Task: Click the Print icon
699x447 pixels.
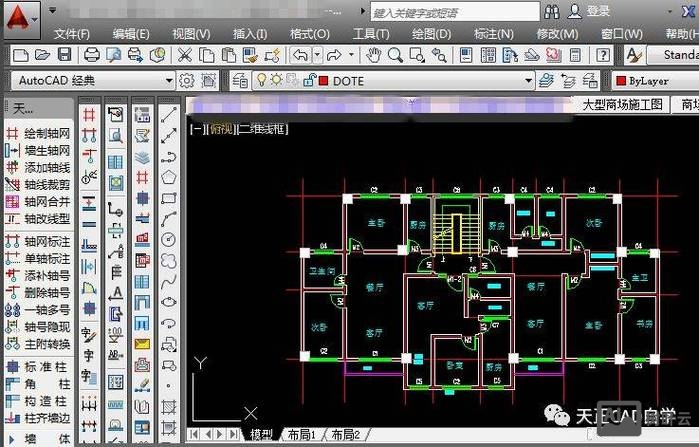Action: [x=92, y=55]
